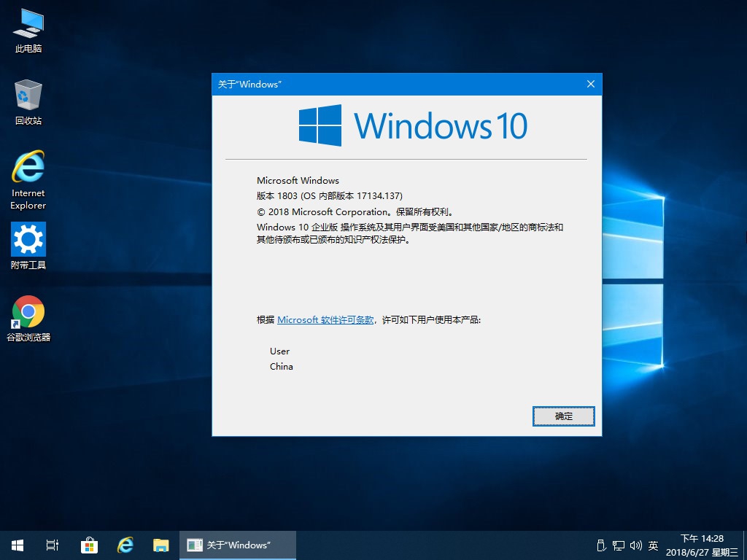747x560 pixels.
Task: Open Task View on the taskbar
Action: point(53,545)
